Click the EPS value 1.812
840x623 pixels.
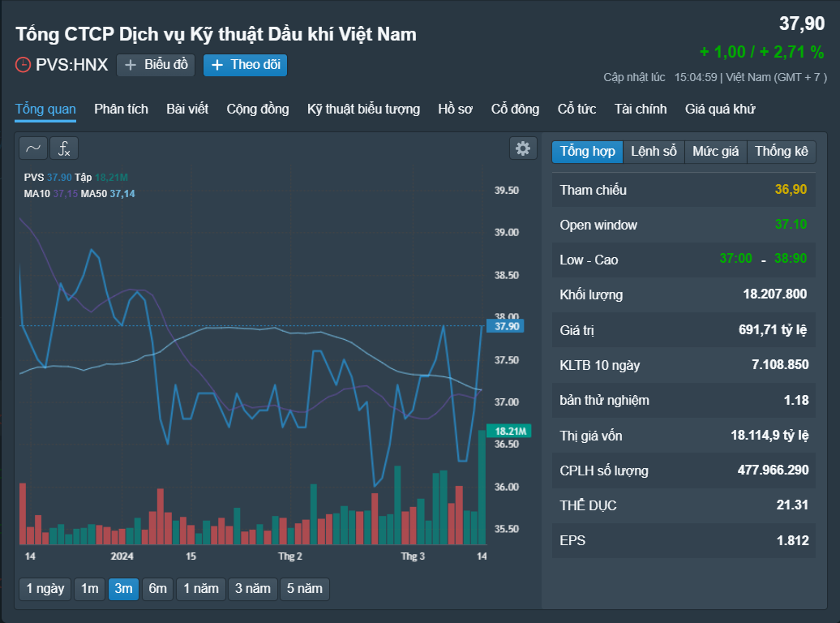tap(793, 540)
